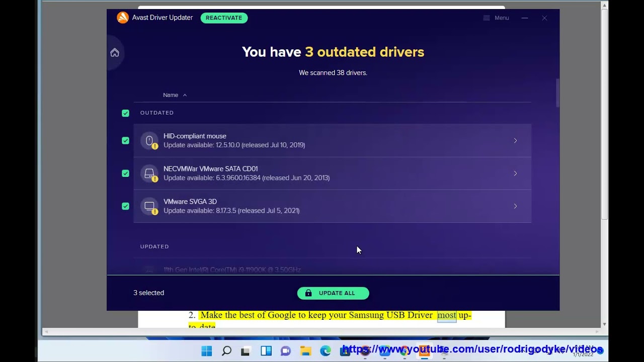Click UPDATE ALL to update drivers

tap(333, 293)
